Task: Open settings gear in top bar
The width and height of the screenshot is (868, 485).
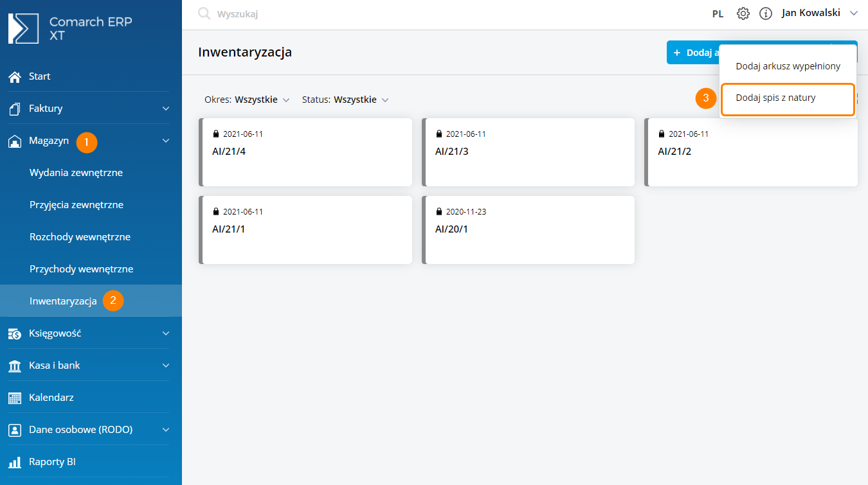Action: (743, 13)
